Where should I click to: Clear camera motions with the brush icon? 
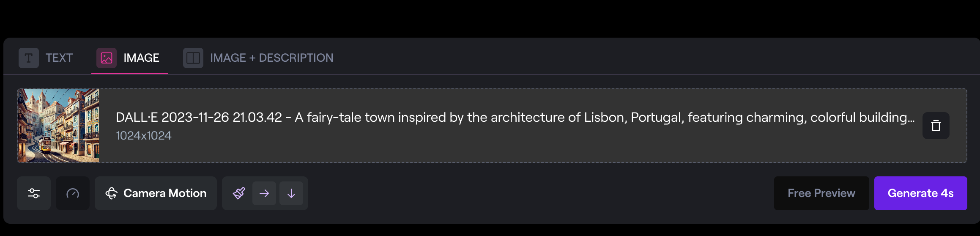[x=239, y=193]
